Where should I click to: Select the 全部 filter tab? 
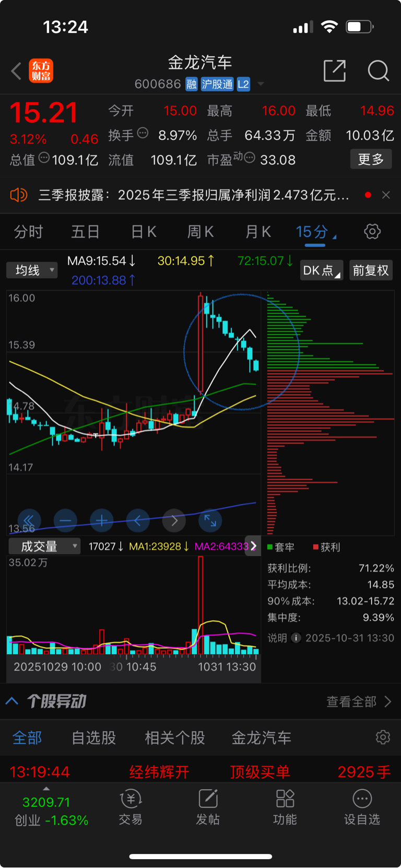(x=27, y=738)
